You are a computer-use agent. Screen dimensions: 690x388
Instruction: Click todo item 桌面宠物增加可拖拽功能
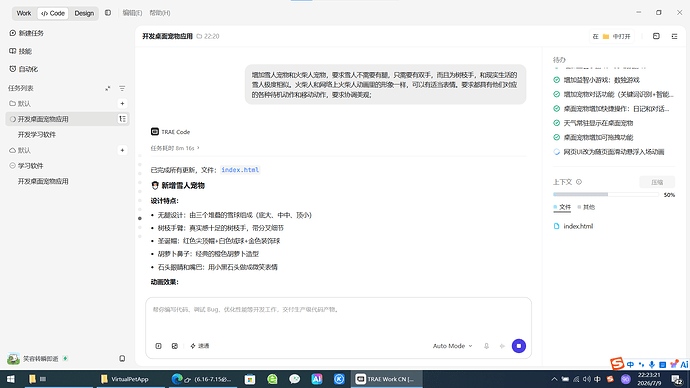coord(598,137)
